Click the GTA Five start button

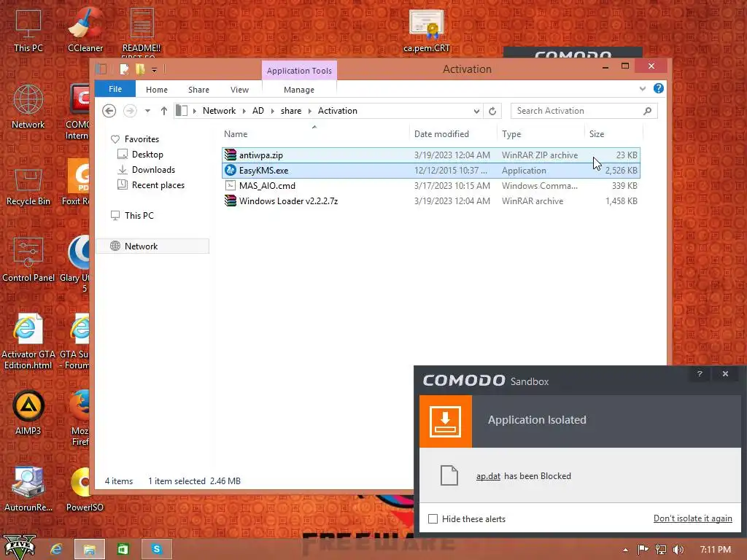[x=20, y=547]
